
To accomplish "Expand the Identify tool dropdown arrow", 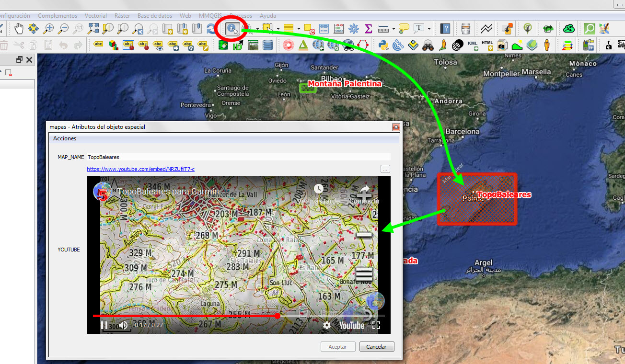I will pos(257,29).
